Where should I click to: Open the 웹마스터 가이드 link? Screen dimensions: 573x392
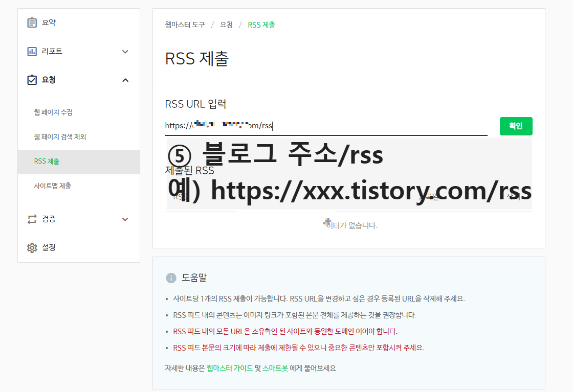point(230,368)
